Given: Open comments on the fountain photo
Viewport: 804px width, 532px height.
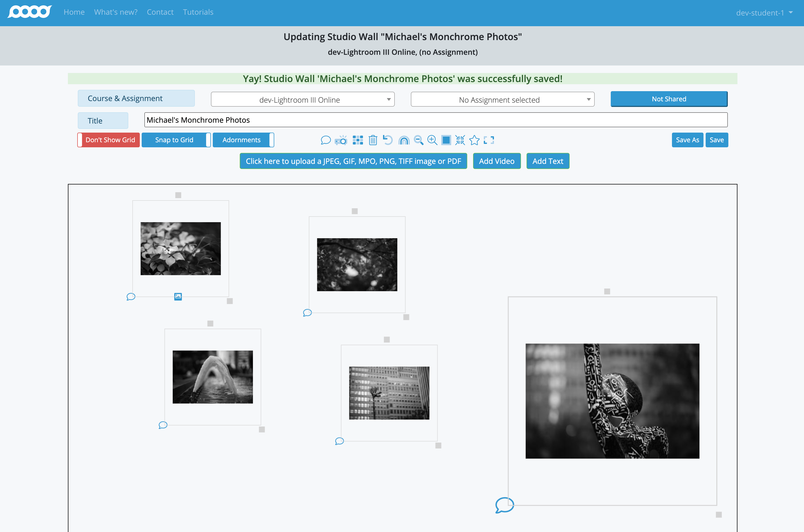Looking at the screenshot, I should coord(163,425).
